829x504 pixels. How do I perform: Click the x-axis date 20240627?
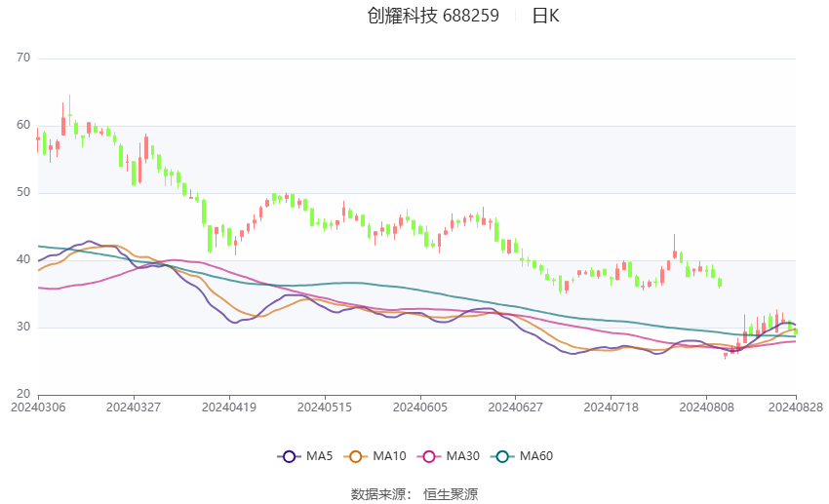516,407
